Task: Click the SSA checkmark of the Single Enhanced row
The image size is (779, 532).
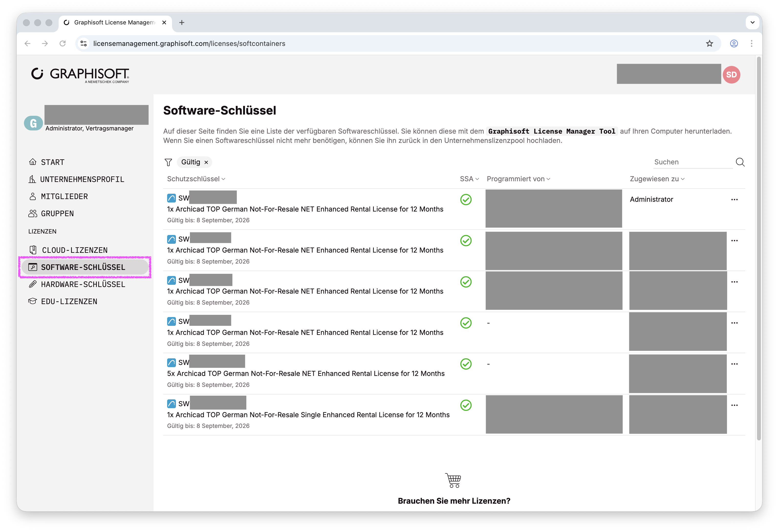Action: click(x=465, y=405)
